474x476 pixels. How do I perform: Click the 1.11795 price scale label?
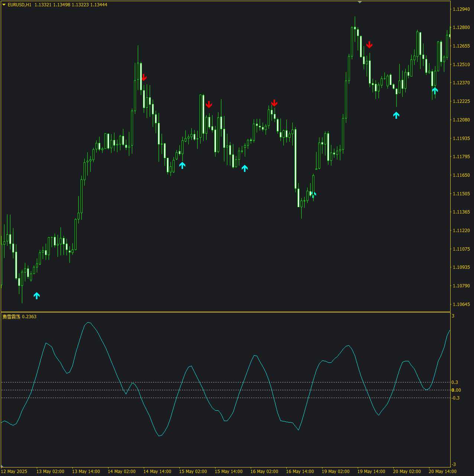pyautogui.click(x=461, y=157)
